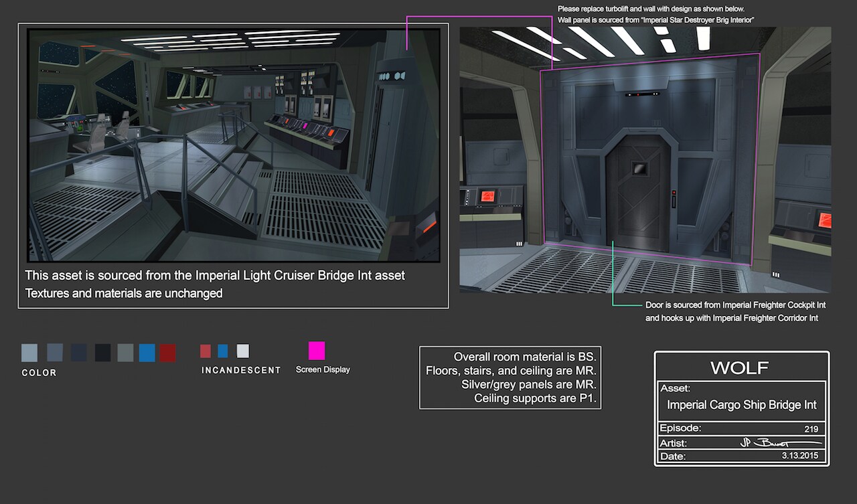Open the Light Cruiser bridge render image

233,145
